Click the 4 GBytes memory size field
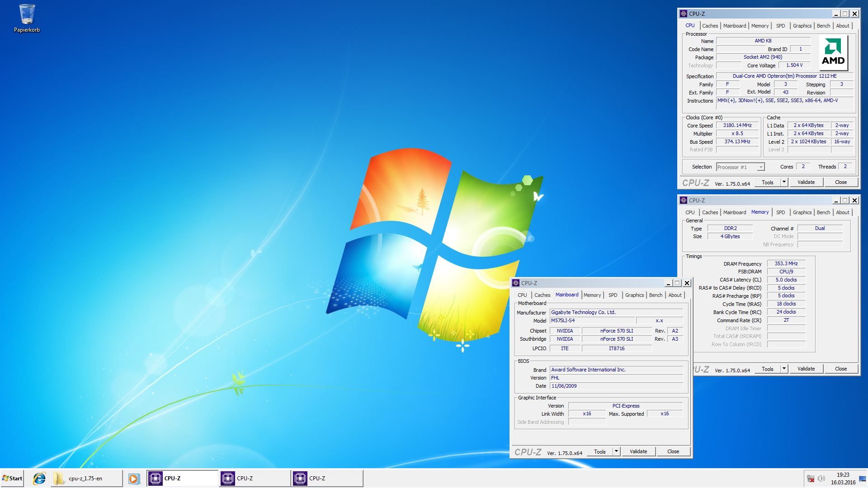Image resolution: width=868 pixels, height=488 pixels. 730,236
